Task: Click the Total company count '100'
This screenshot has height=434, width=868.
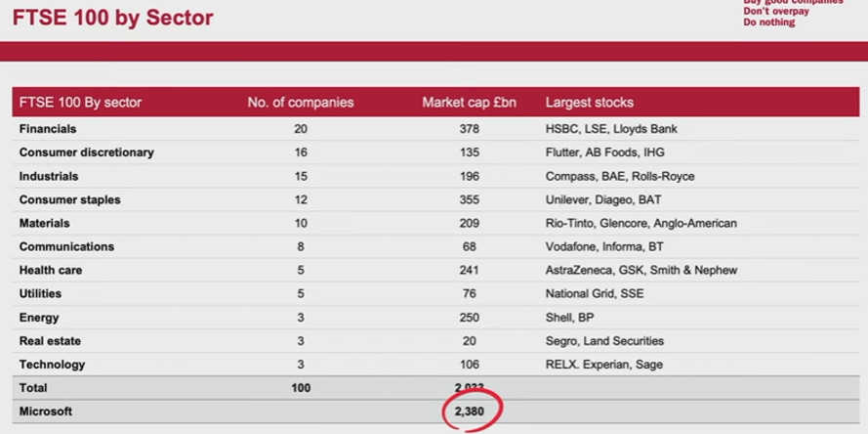Action: coord(301,388)
